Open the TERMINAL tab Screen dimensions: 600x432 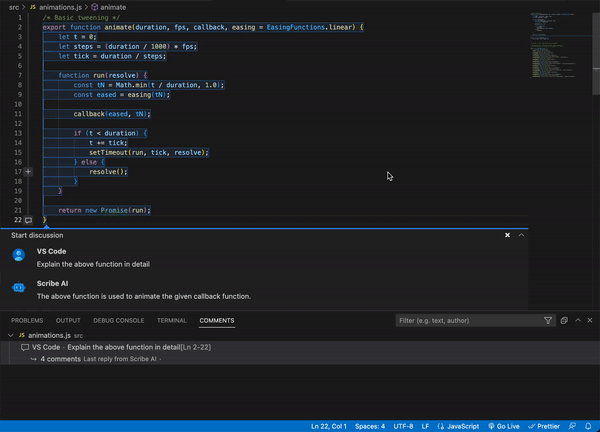point(171,320)
